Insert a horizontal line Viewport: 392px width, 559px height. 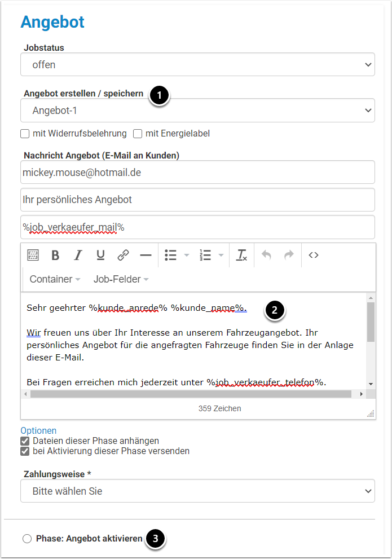(x=146, y=256)
